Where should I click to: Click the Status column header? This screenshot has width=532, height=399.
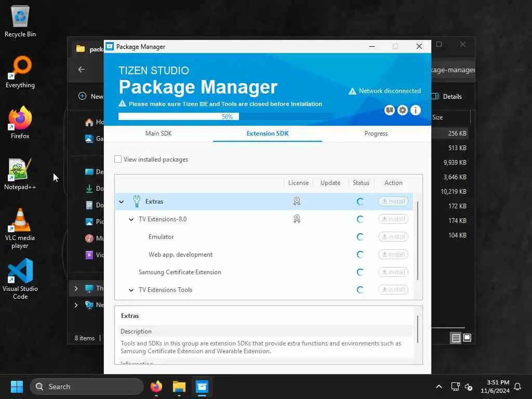(x=361, y=183)
